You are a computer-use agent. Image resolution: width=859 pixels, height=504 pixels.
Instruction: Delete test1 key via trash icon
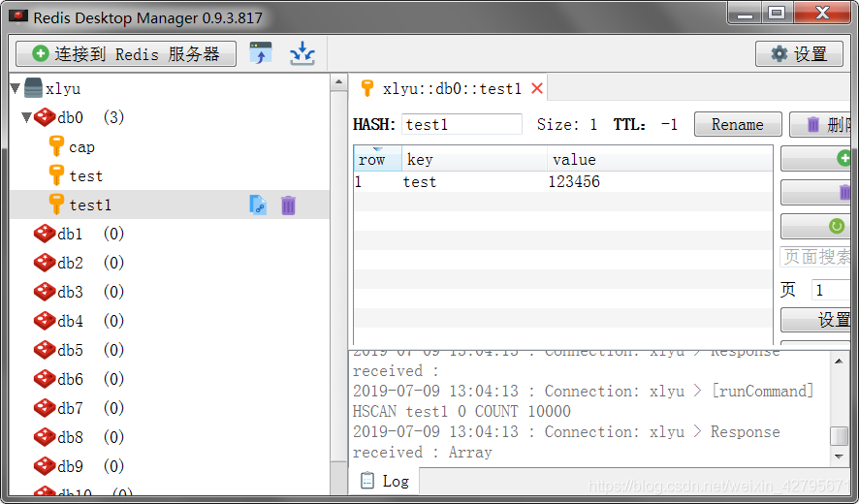click(x=288, y=205)
